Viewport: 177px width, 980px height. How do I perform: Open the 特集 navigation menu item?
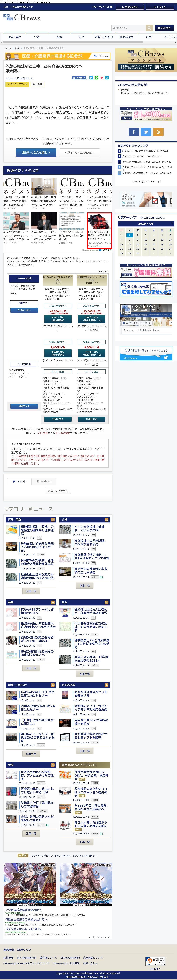pyautogui.click(x=149, y=37)
